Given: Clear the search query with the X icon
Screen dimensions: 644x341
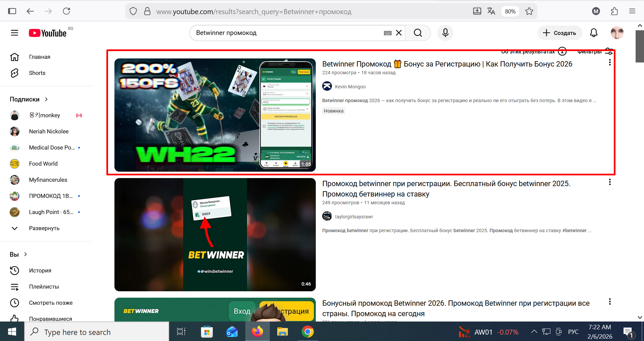Looking at the screenshot, I should pos(399,33).
